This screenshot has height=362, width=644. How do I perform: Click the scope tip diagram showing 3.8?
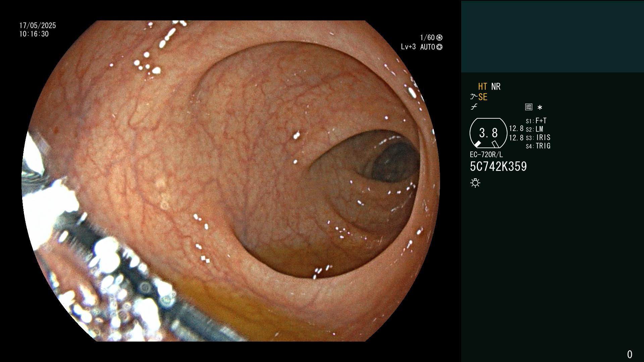click(488, 133)
